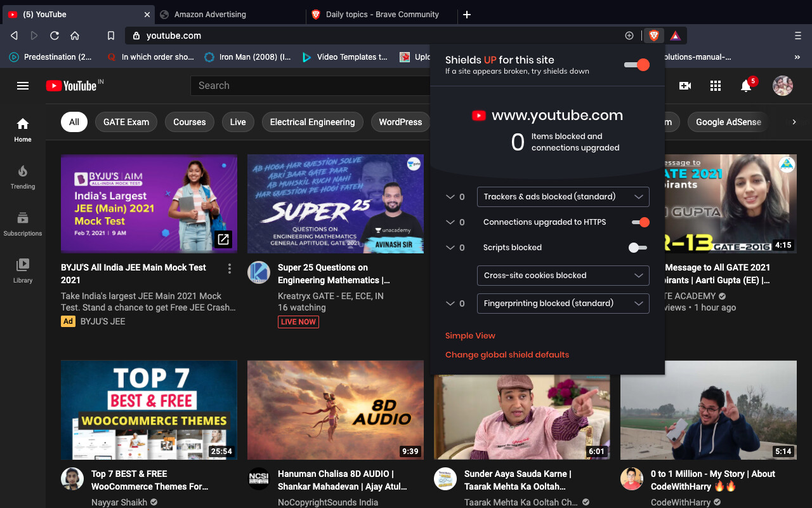The height and width of the screenshot is (508, 812).
Task: Open a new browser tab
Action: [x=467, y=14]
